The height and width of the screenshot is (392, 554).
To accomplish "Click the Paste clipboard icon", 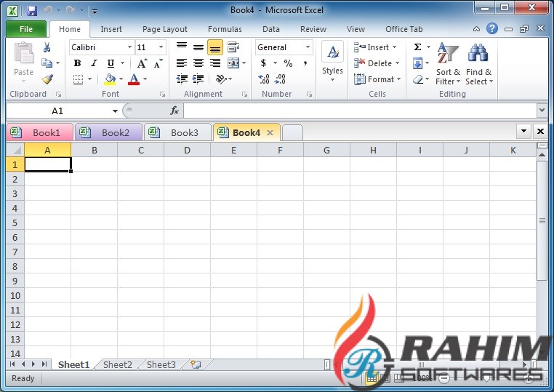I will click(24, 53).
